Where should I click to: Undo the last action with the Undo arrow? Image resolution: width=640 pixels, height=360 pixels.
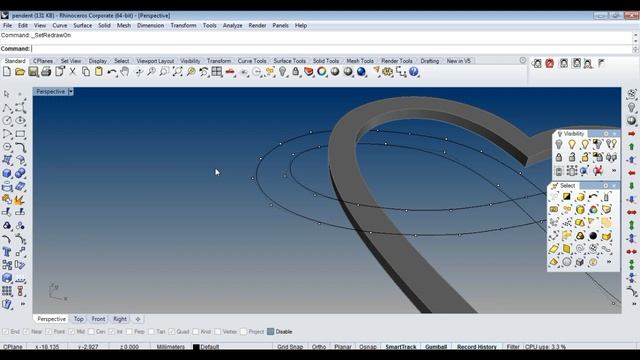[111, 72]
